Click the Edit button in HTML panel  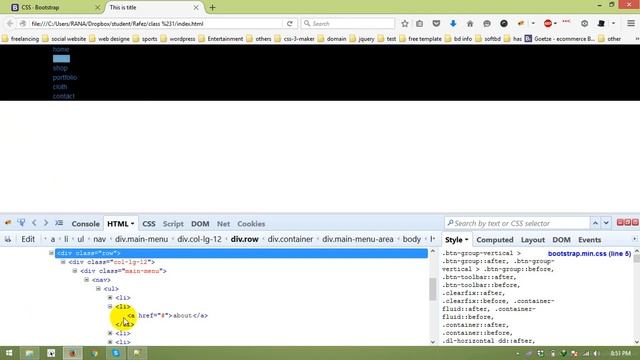(x=28, y=239)
